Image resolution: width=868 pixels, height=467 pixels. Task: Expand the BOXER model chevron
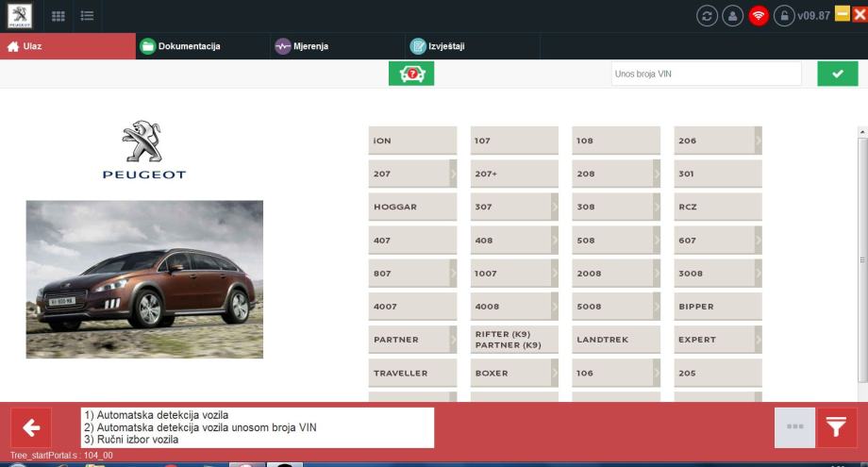[x=555, y=373]
